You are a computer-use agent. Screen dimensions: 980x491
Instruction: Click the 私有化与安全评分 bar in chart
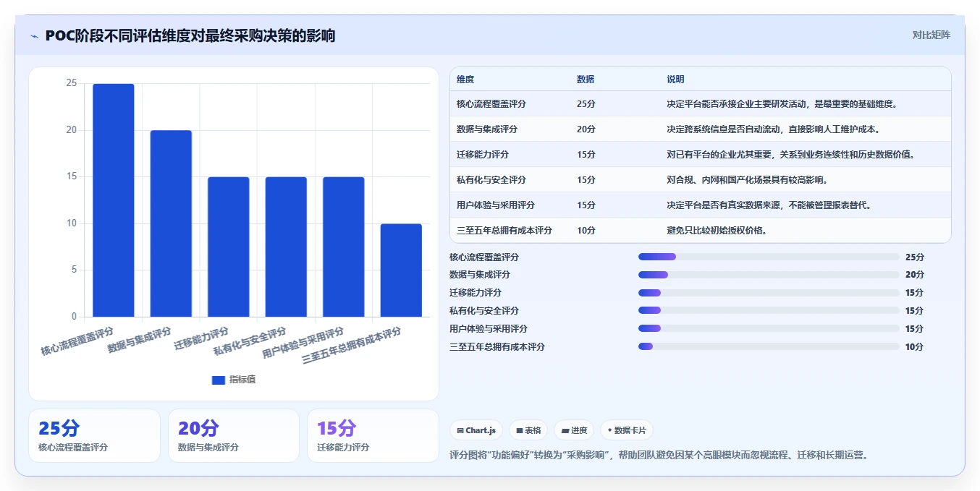coord(286,247)
